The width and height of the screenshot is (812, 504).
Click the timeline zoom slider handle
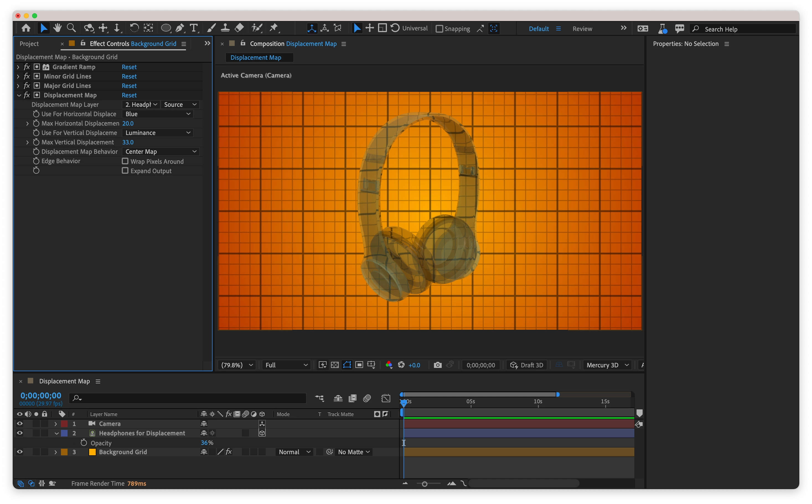(x=425, y=484)
